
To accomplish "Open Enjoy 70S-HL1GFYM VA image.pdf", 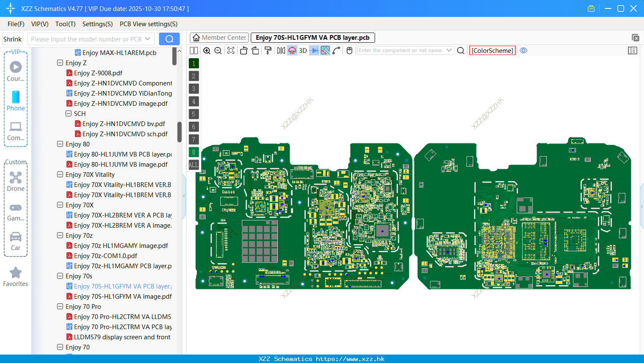I will tap(123, 296).
